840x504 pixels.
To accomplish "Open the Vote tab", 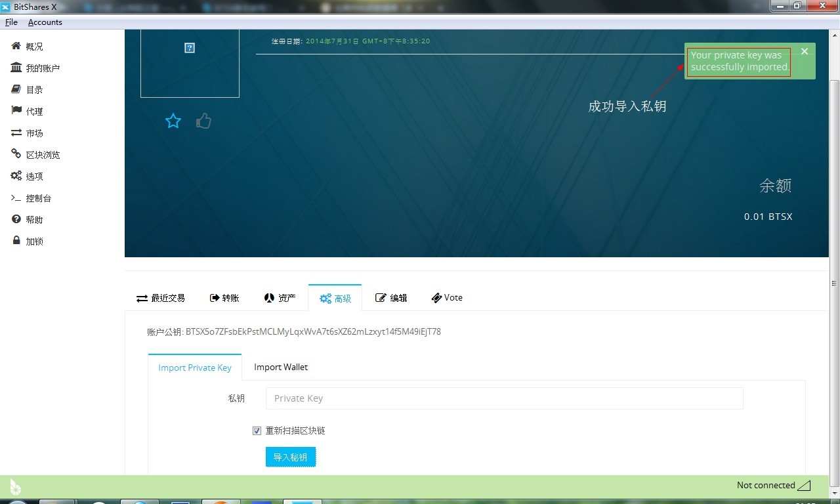I will (447, 298).
